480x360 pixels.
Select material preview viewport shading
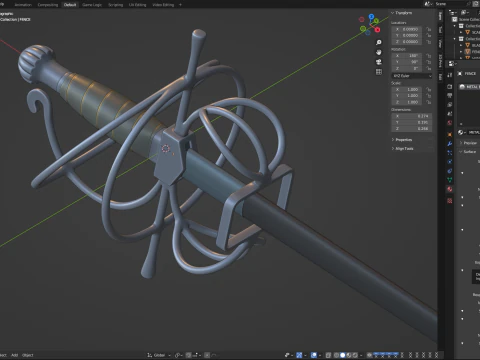tap(349, 355)
